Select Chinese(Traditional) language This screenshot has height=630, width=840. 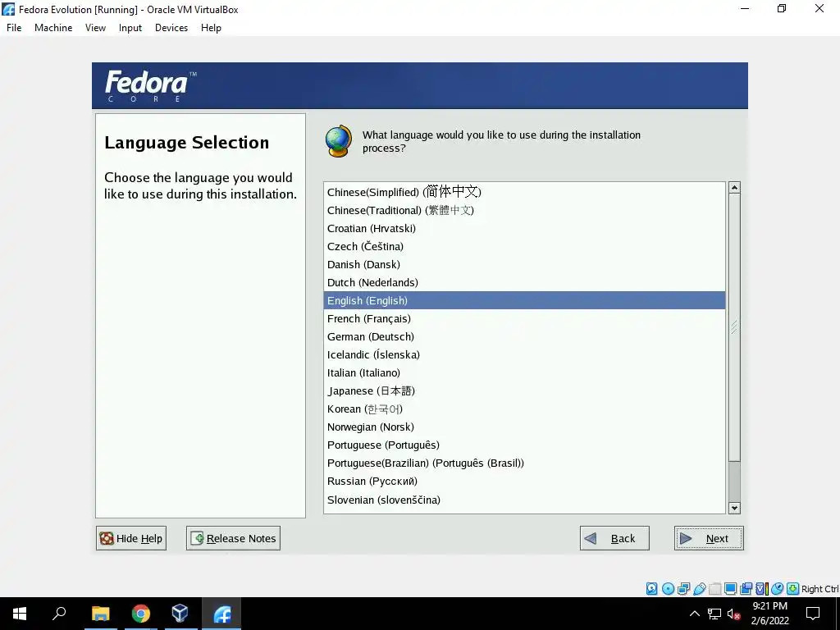coord(524,210)
